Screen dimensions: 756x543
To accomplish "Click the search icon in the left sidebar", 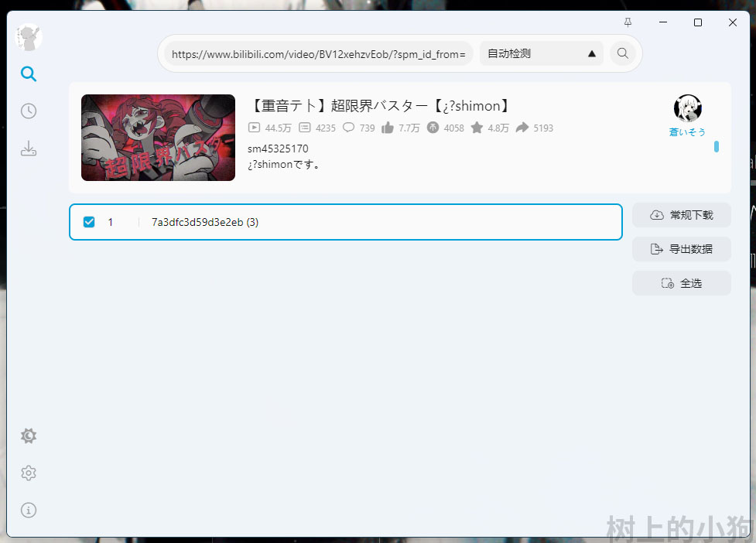I will click(29, 74).
